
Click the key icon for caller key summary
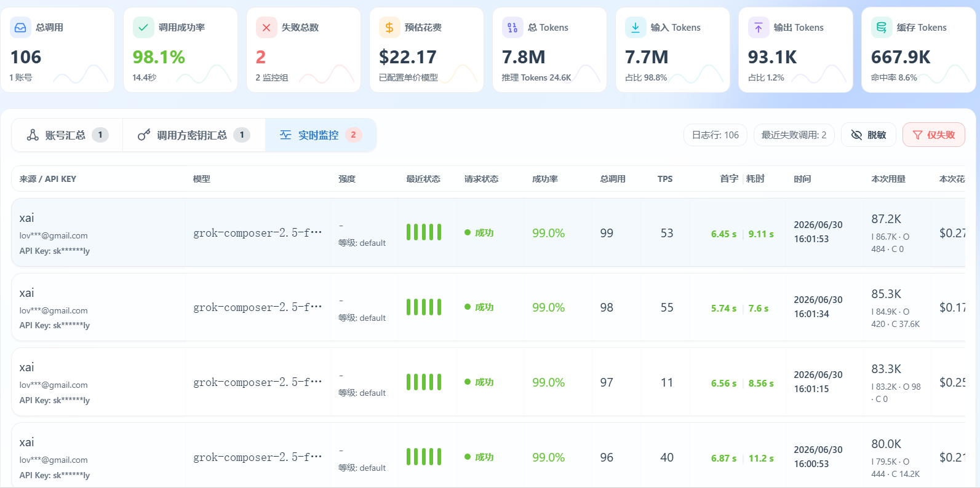pyautogui.click(x=144, y=135)
